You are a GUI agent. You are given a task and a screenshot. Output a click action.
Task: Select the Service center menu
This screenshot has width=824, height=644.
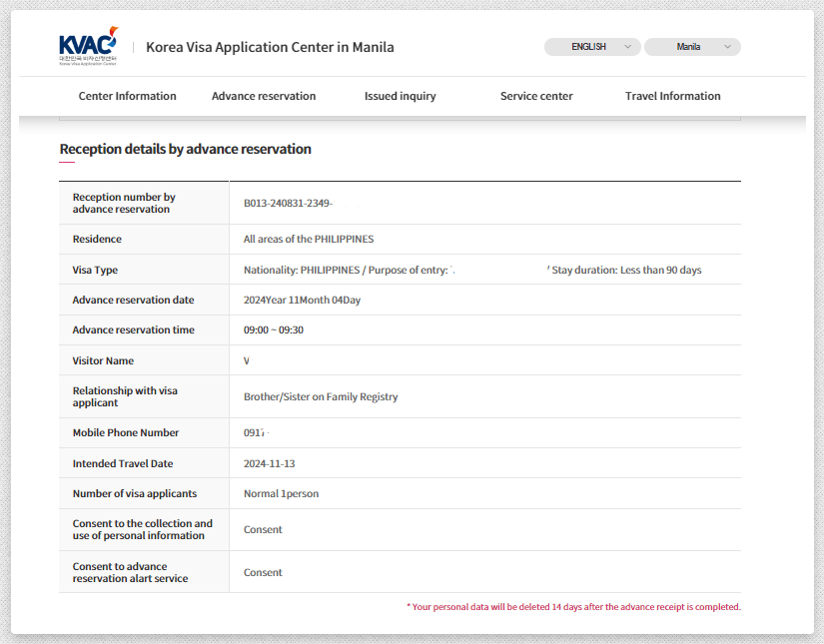[x=536, y=96]
